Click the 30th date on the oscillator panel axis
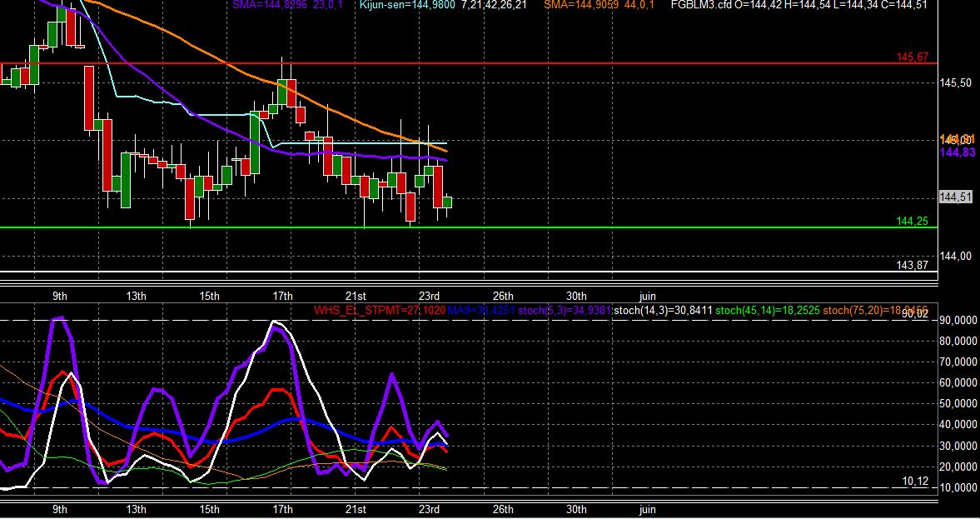 click(x=575, y=509)
